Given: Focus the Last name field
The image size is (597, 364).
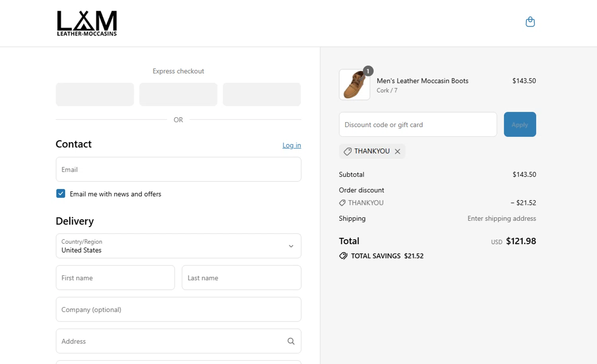Looking at the screenshot, I should point(242,278).
